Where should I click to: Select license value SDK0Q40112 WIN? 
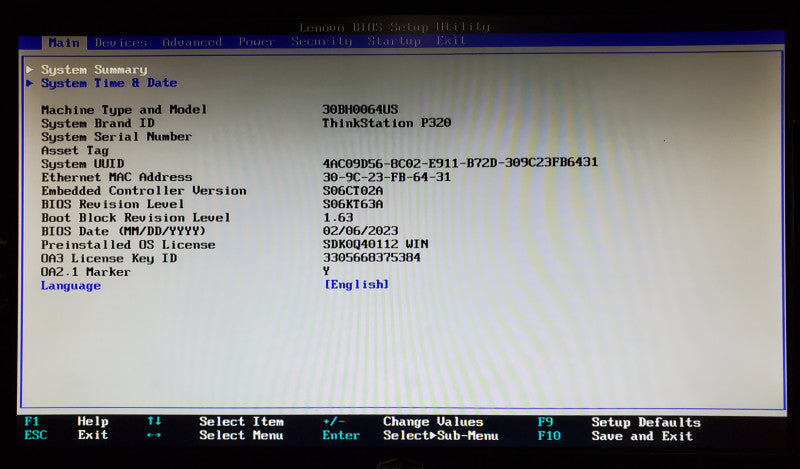tap(375, 244)
